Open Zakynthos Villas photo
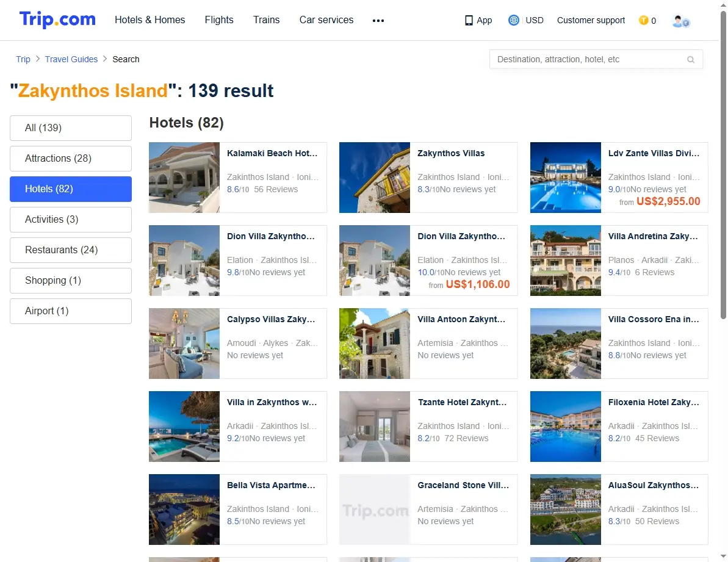Image resolution: width=728 pixels, height=562 pixels. 375,178
